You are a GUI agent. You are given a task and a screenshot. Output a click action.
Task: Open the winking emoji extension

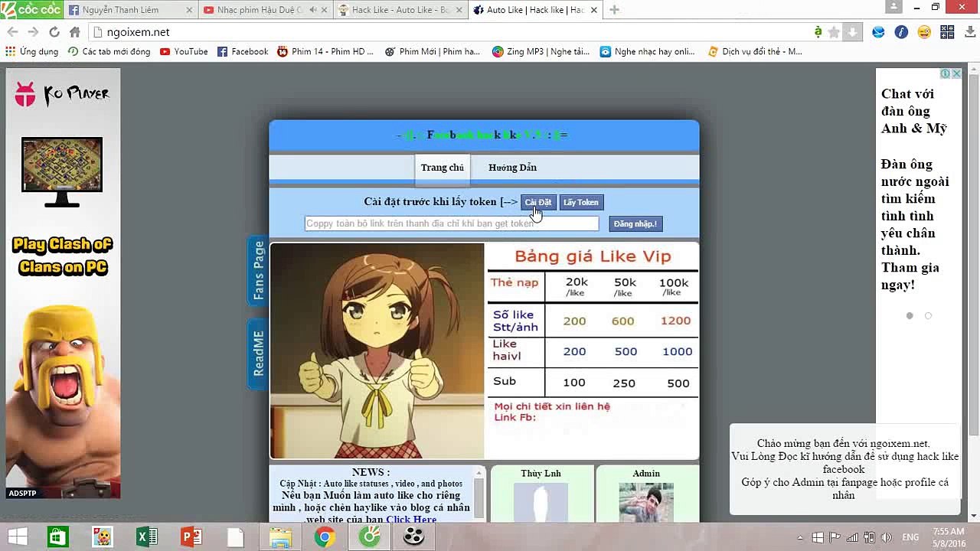[924, 32]
